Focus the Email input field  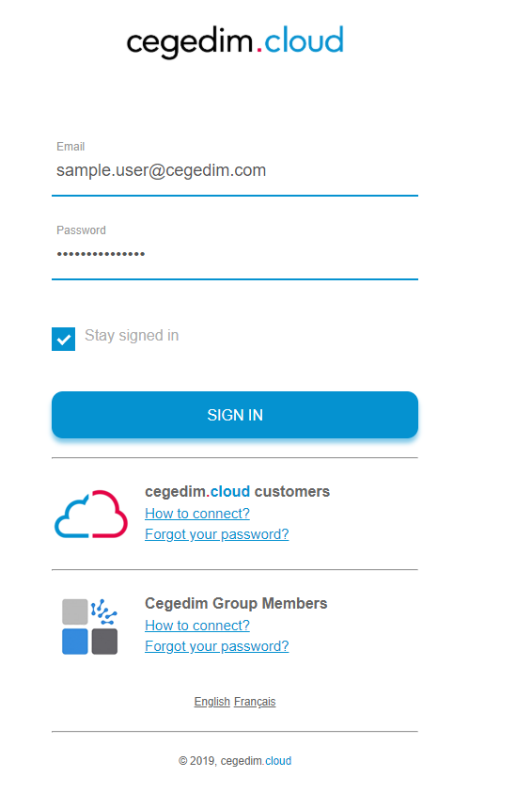click(235, 170)
